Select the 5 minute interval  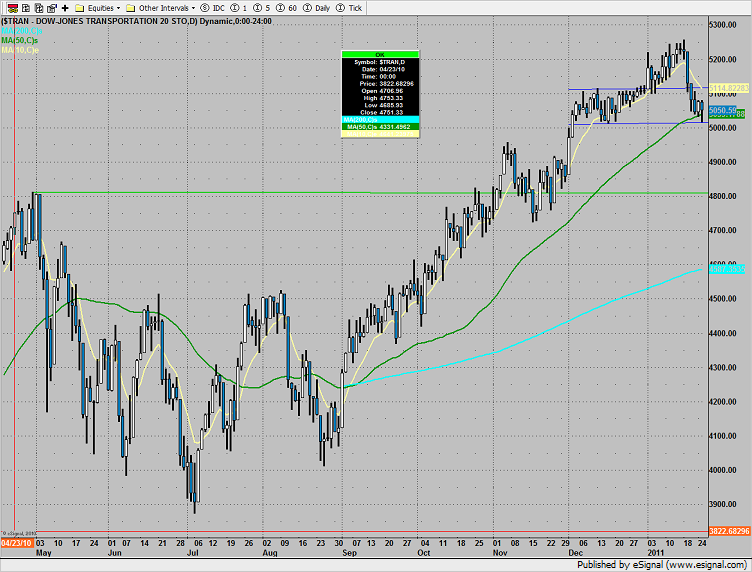click(262, 8)
